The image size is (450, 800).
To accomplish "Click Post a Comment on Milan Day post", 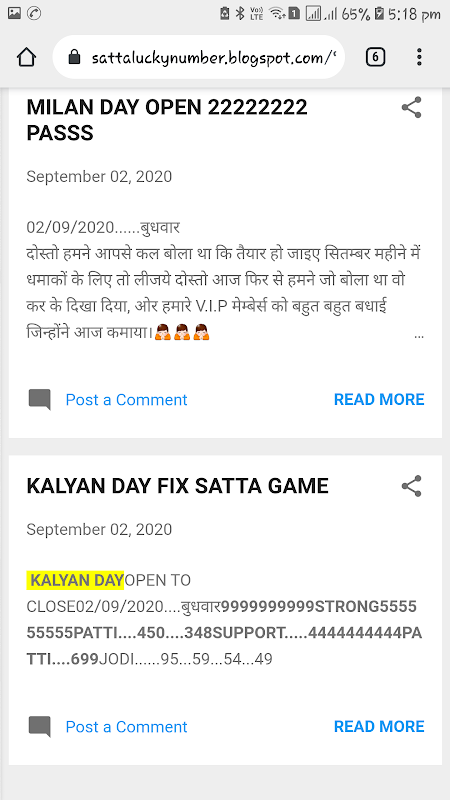I will 126,399.
